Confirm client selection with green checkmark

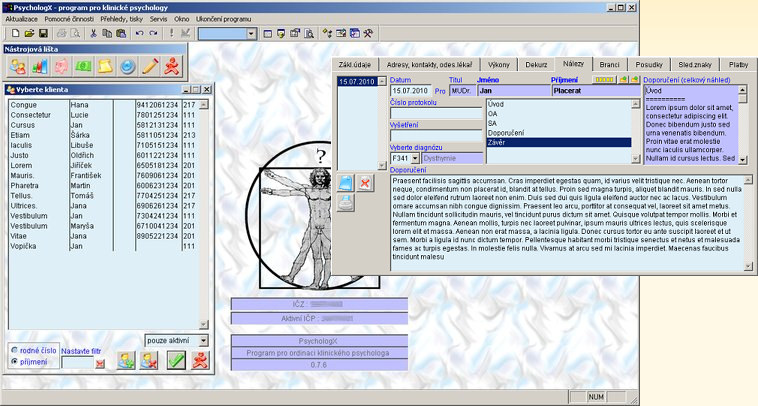(176, 361)
